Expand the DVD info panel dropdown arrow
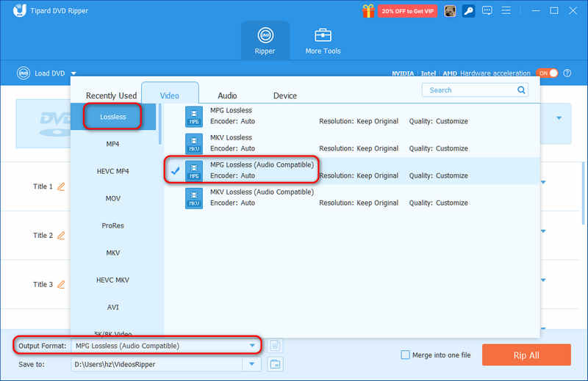588x381 pixels. pos(559,118)
